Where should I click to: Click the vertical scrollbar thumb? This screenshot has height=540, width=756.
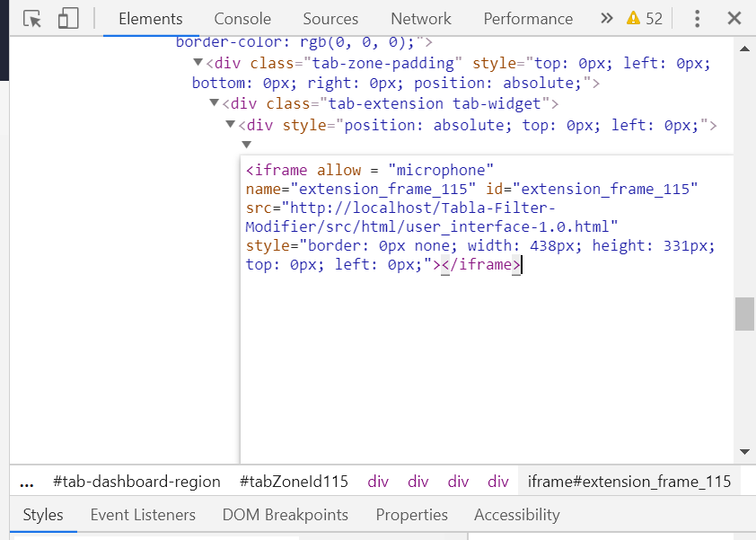[x=744, y=314]
